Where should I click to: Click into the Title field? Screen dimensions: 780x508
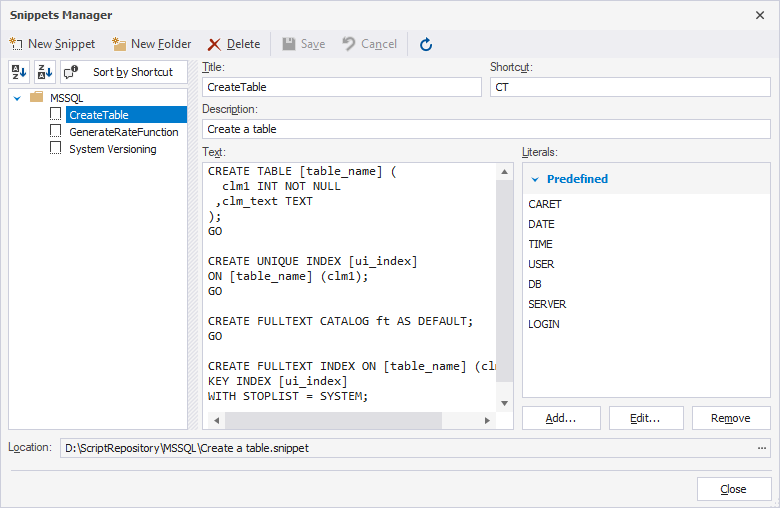pos(342,87)
